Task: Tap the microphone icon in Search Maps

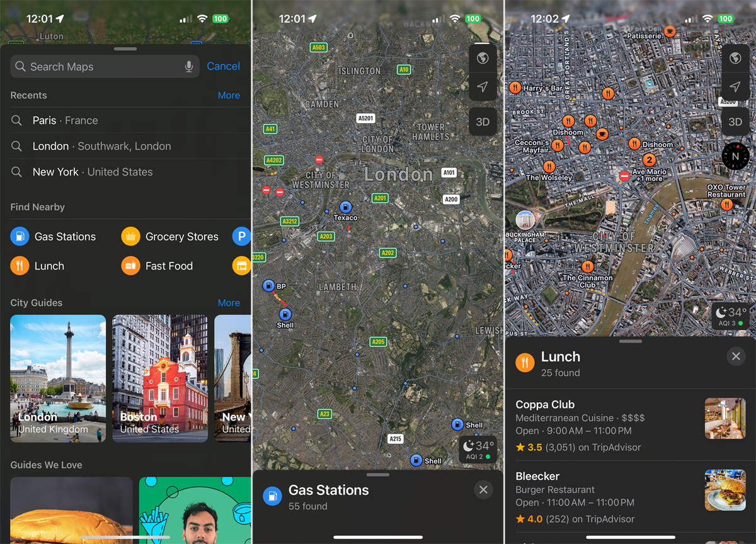Action: pyautogui.click(x=189, y=67)
